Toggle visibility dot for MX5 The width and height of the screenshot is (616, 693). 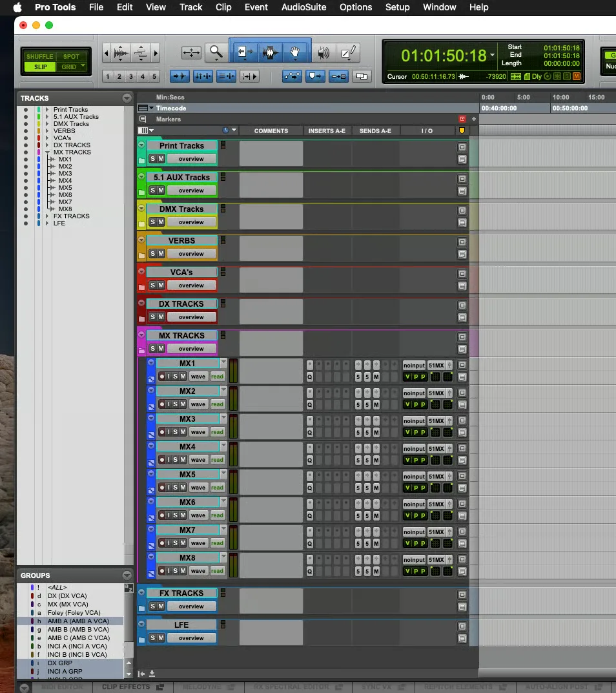point(26,188)
